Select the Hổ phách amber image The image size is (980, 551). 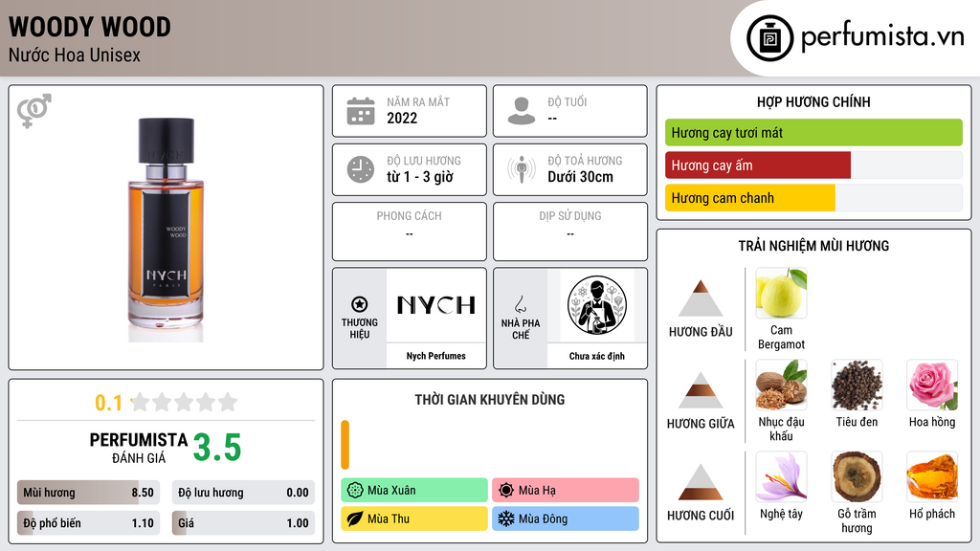[932, 476]
